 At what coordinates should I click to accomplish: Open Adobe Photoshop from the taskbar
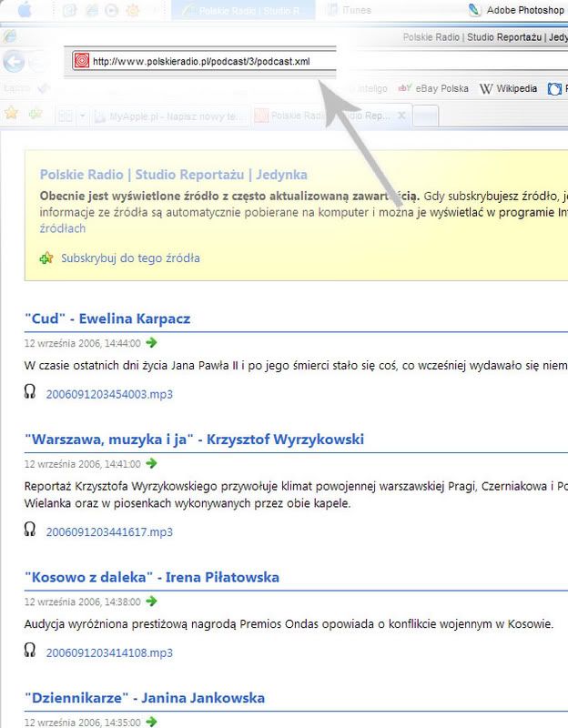coord(516,10)
